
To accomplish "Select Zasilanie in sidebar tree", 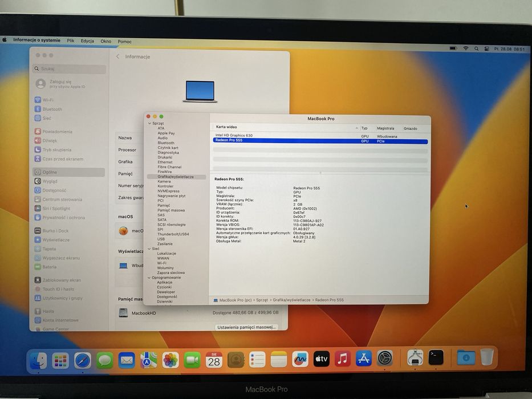I will tap(165, 243).
